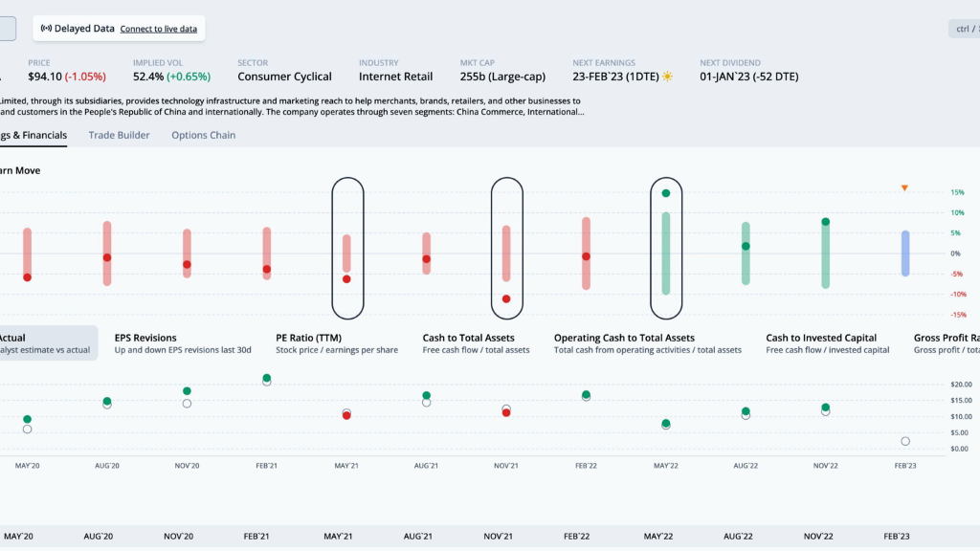Viewport: 980px width, 551px height.
Task: Click the green dot atop circled May'22 bar
Action: [666, 193]
